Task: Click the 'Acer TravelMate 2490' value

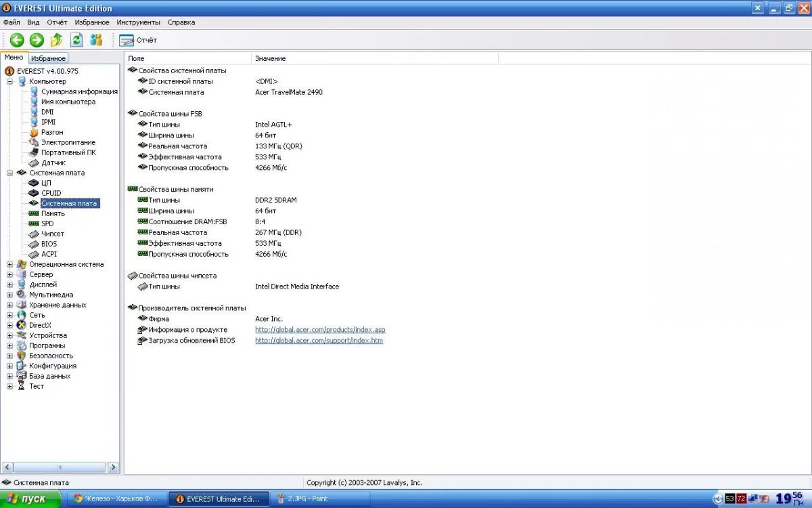Action: [x=289, y=92]
